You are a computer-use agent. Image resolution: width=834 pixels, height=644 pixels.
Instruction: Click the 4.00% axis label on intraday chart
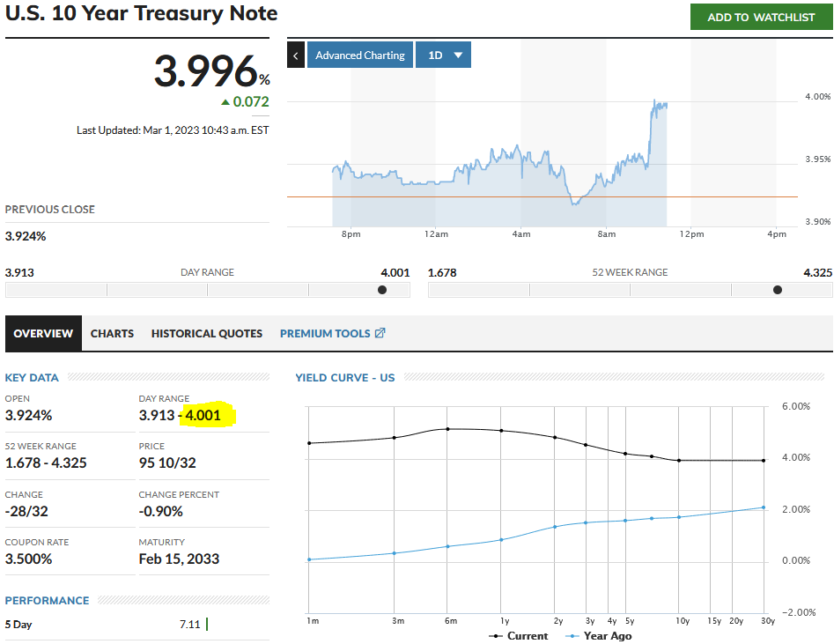[x=817, y=97]
